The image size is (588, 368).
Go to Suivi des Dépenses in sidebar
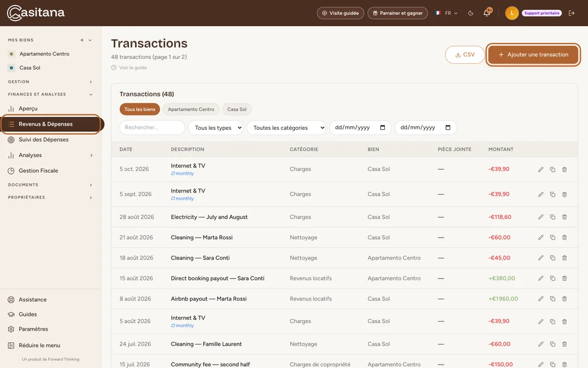44,140
